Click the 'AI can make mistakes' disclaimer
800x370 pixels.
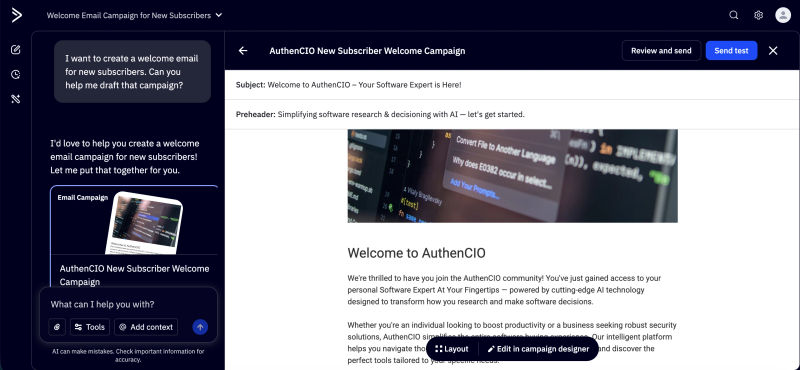[128, 355]
